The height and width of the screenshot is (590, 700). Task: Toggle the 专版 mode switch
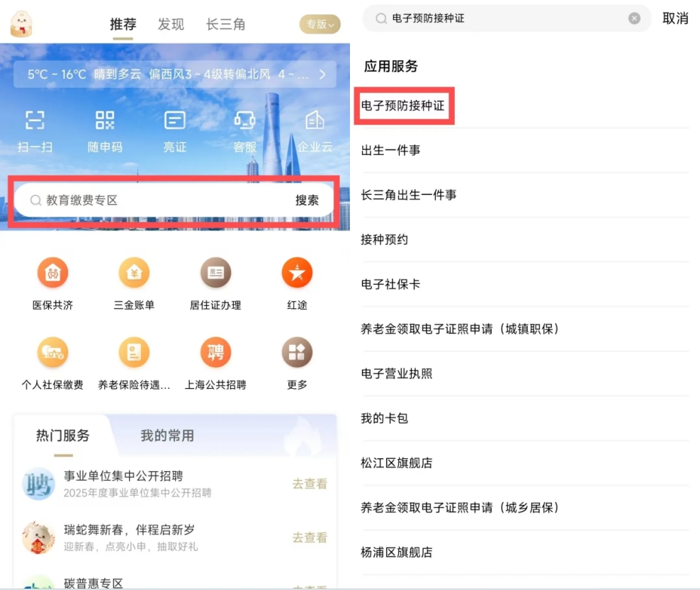point(319,23)
